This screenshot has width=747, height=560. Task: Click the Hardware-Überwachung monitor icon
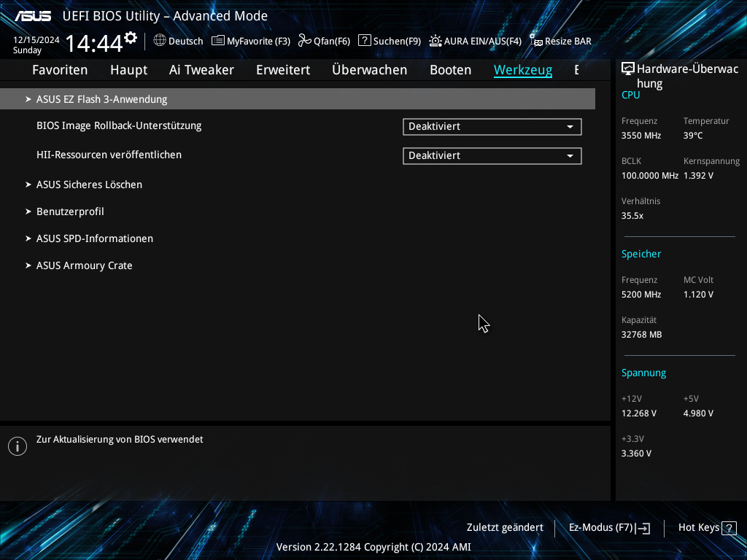pyautogui.click(x=628, y=69)
